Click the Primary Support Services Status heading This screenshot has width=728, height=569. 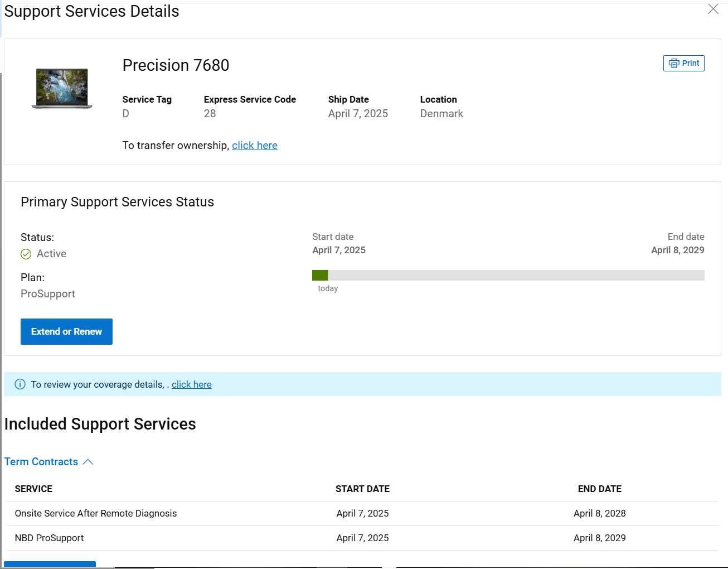pyautogui.click(x=117, y=202)
